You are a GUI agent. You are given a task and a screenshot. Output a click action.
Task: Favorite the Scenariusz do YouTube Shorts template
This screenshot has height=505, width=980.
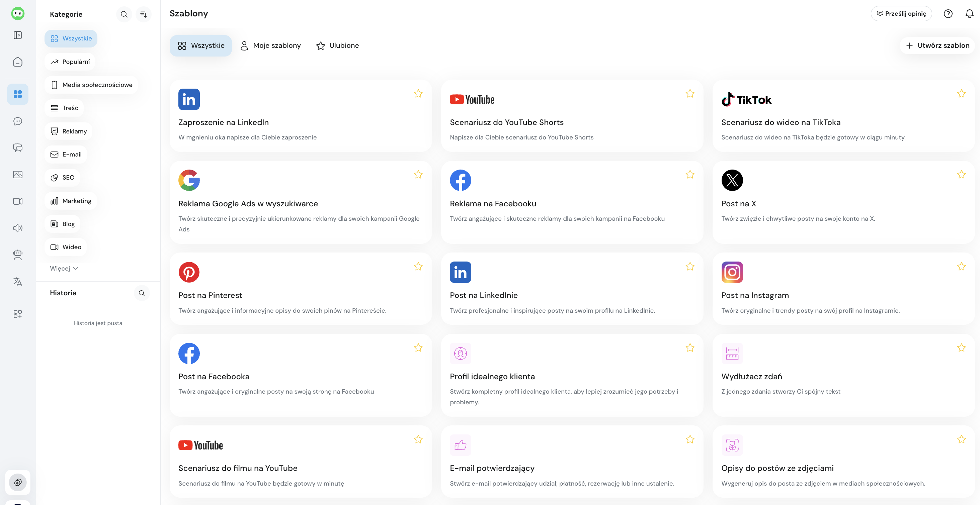(690, 94)
